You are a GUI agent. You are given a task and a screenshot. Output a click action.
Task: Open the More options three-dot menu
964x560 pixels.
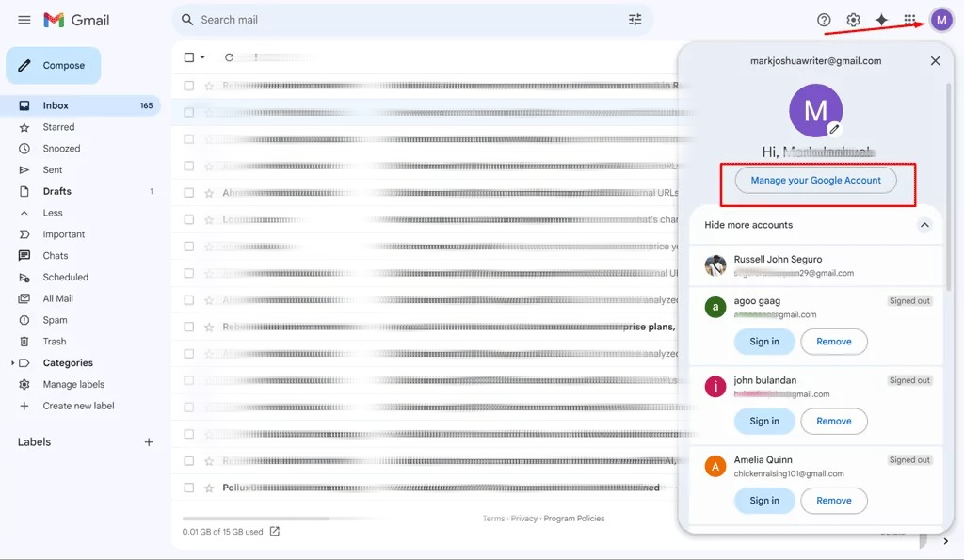(x=256, y=57)
